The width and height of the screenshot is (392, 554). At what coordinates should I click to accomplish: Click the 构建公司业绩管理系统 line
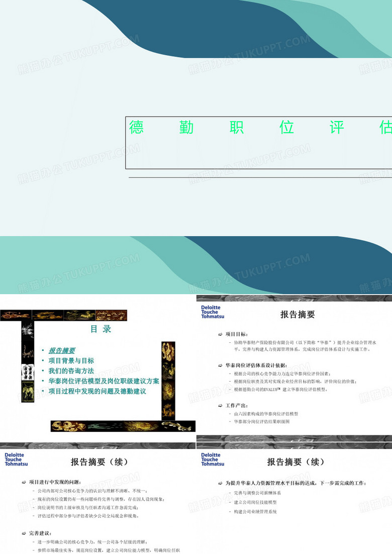tap(255, 512)
